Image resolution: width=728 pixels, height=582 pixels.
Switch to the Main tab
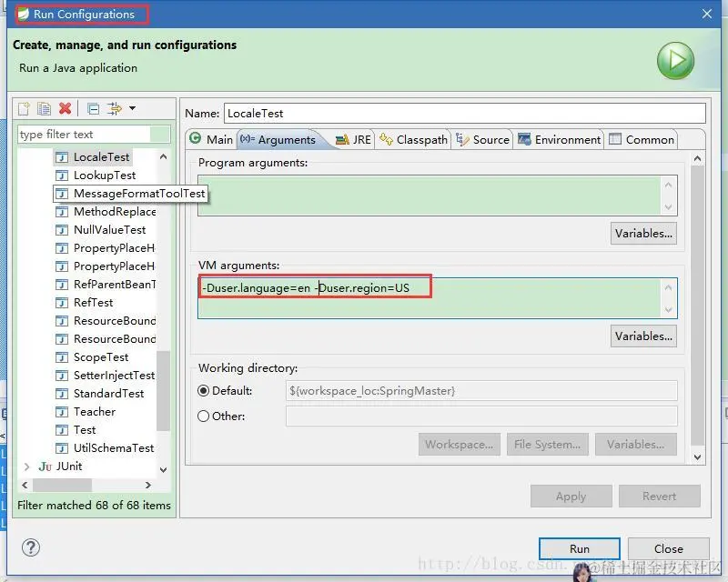pos(211,139)
